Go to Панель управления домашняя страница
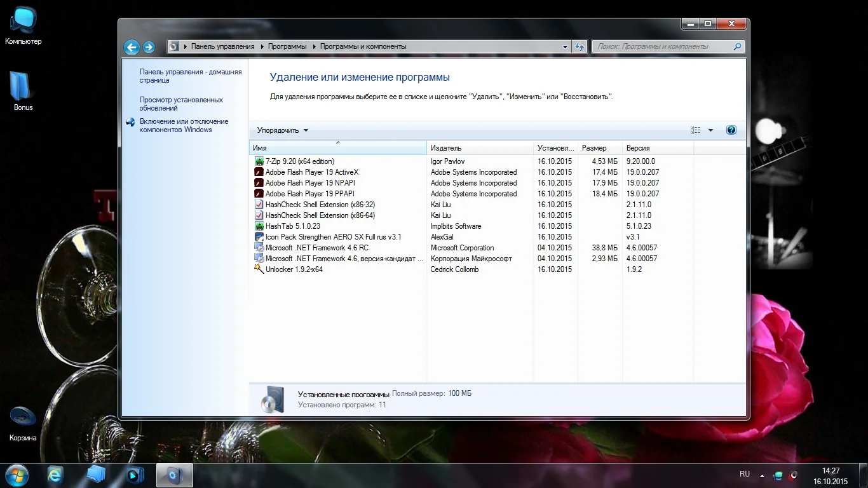Image resolution: width=868 pixels, height=488 pixels. pos(190,76)
